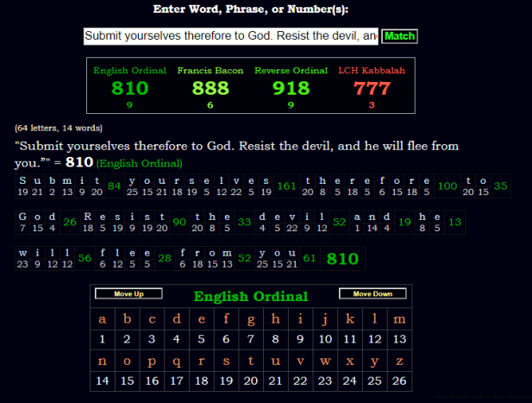Click the value 26 in cipher chart

[398, 381]
